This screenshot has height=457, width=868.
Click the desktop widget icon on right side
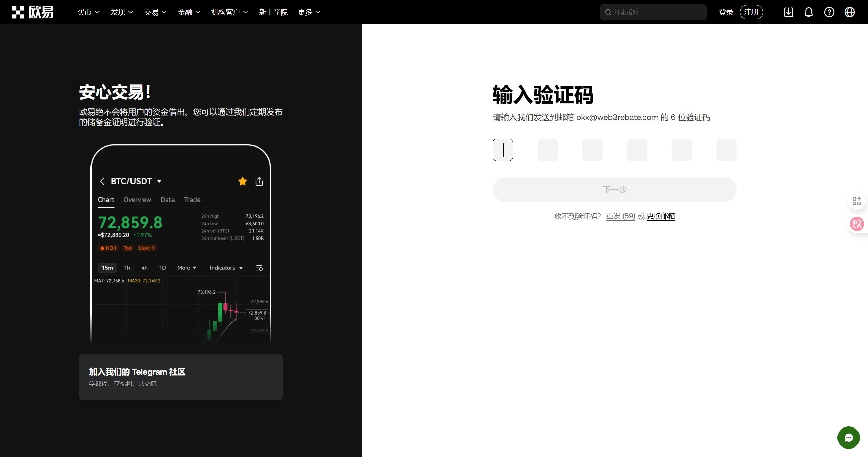click(856, 201)
